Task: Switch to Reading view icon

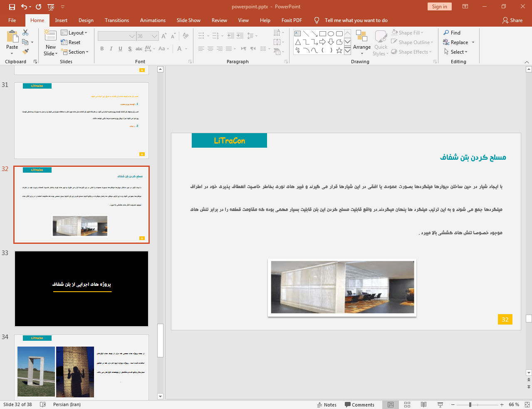Action: click(423, 404)
